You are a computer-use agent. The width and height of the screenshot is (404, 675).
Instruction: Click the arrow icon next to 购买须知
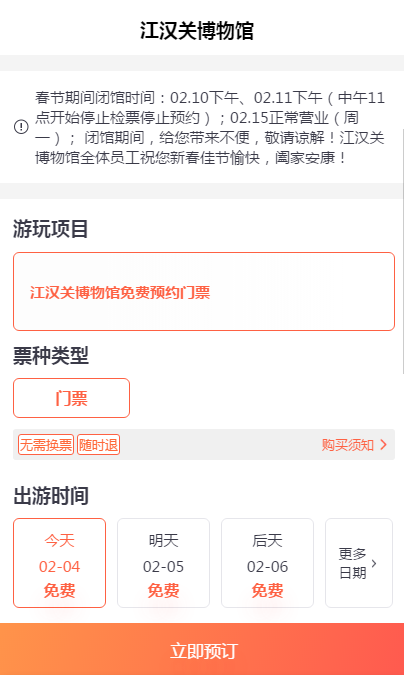pos(383,445)
